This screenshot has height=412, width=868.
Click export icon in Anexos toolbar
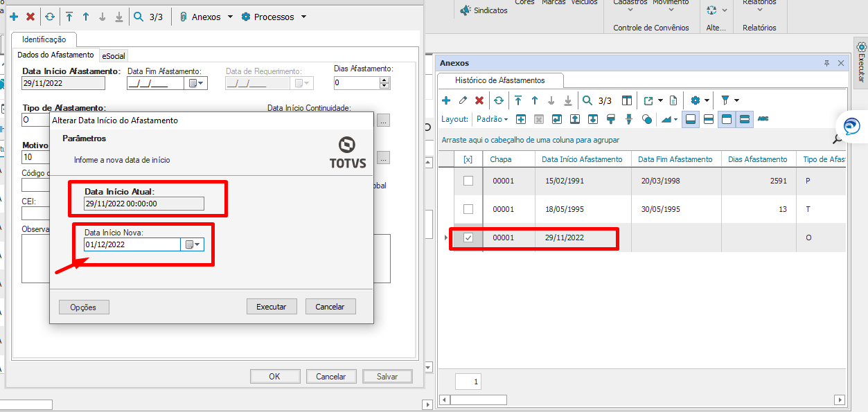[648, 100]
